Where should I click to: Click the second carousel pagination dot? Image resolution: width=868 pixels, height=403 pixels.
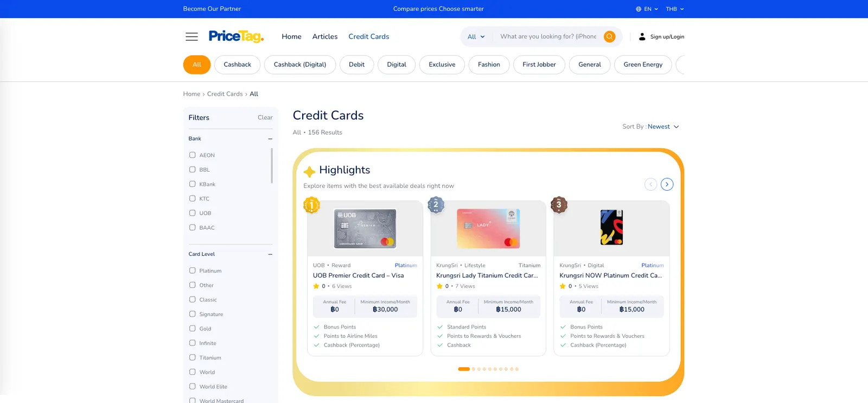coord(474,369)
